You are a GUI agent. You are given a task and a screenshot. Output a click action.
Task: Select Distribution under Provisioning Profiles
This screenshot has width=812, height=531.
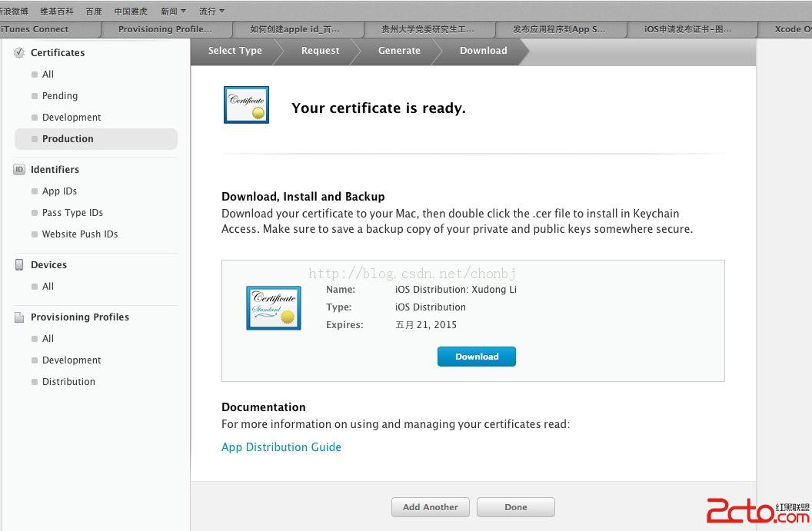tap(68, 382)
